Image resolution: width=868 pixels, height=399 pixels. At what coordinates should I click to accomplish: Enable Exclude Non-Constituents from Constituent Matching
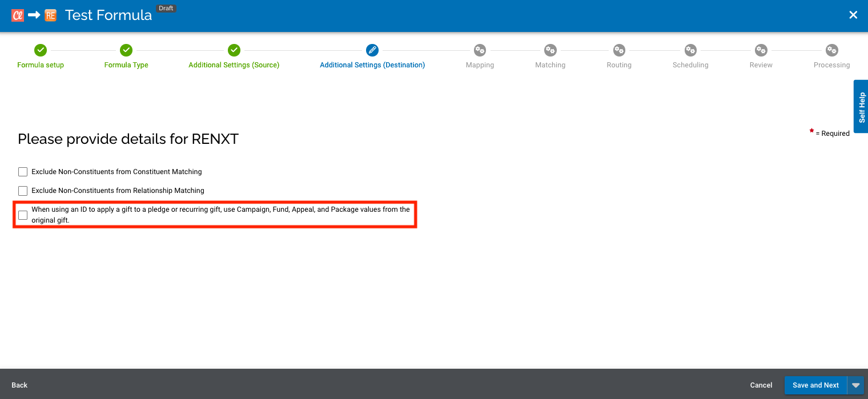tap(22, 171)
